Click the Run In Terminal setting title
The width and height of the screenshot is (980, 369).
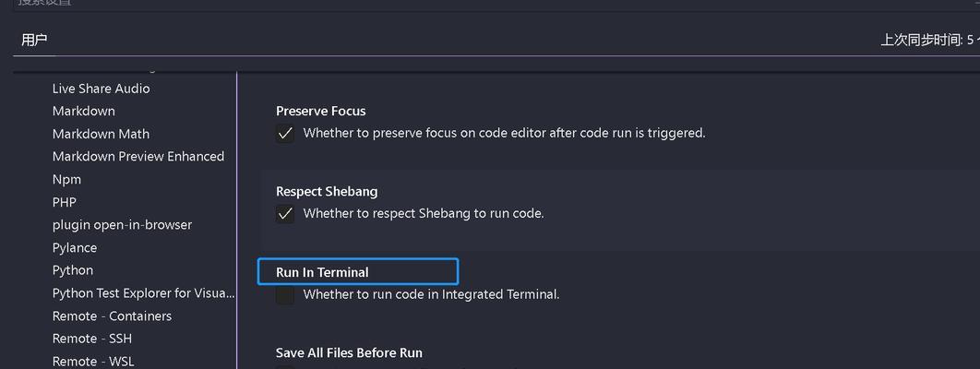322,272
